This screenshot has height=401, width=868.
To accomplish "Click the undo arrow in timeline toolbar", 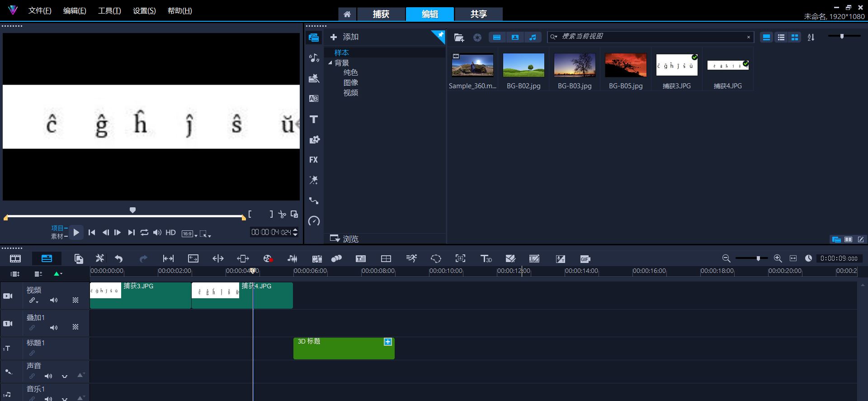I will 119,258.
